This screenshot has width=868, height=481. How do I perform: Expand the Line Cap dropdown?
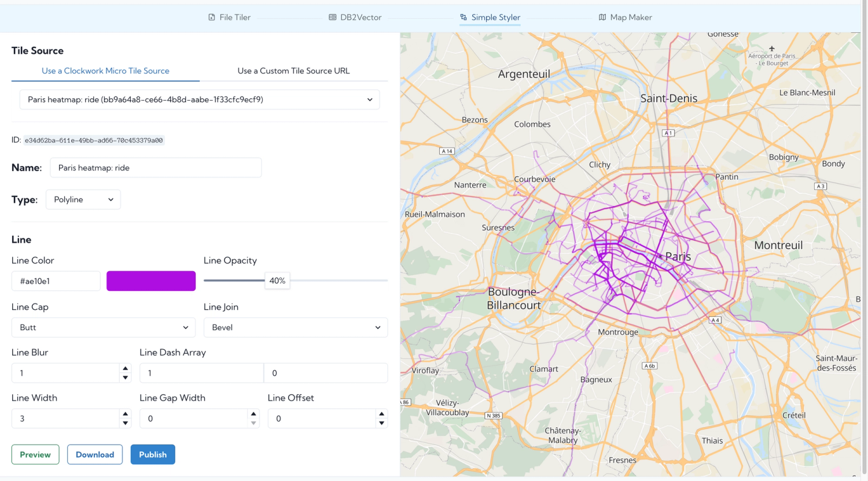pos(104,327)
